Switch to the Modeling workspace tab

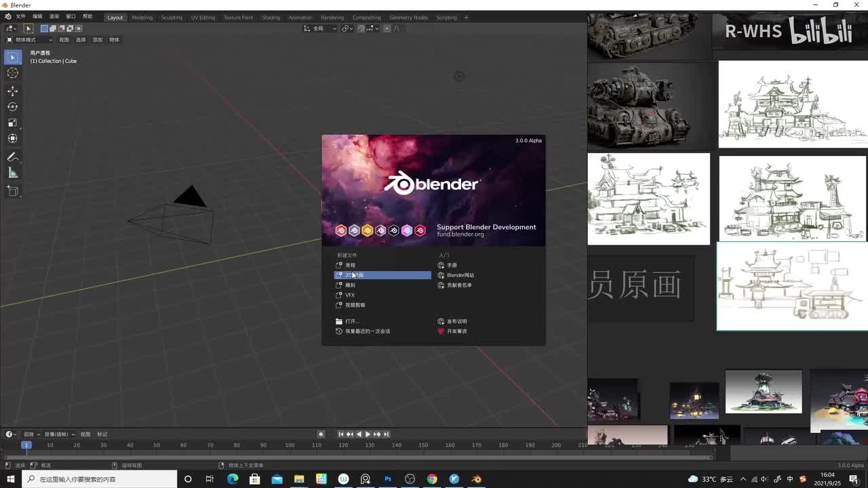142,18
